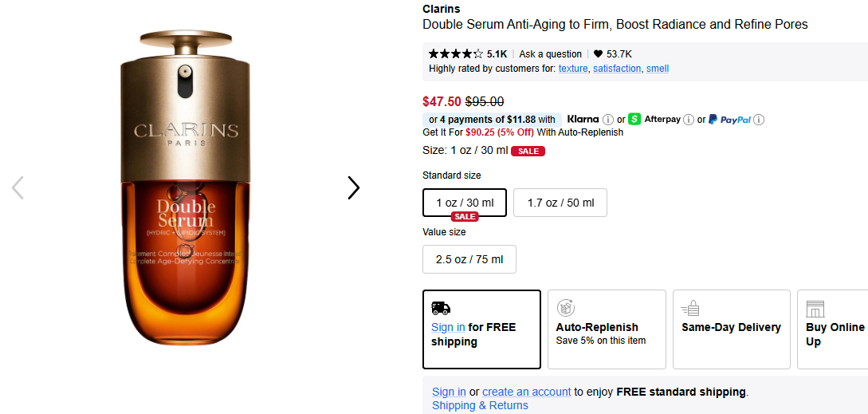This screenshot has width=868, height=414.
Task: Select the 1 oz / 30 ml size
Action: (x=465, y=203)
